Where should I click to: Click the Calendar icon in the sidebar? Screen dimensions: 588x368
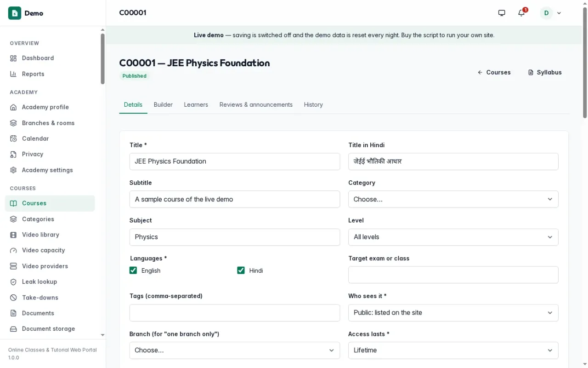[13, 138]
